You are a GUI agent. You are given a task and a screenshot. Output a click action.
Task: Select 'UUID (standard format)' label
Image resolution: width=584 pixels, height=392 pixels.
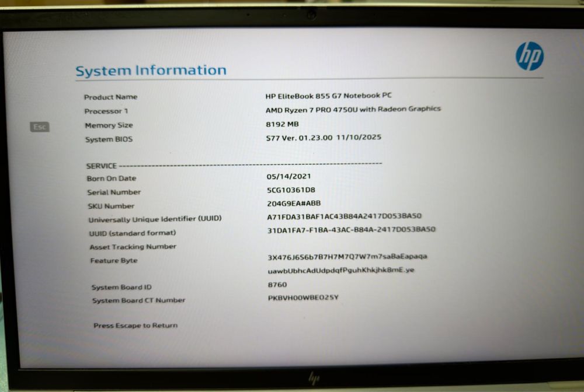[133, 233]
